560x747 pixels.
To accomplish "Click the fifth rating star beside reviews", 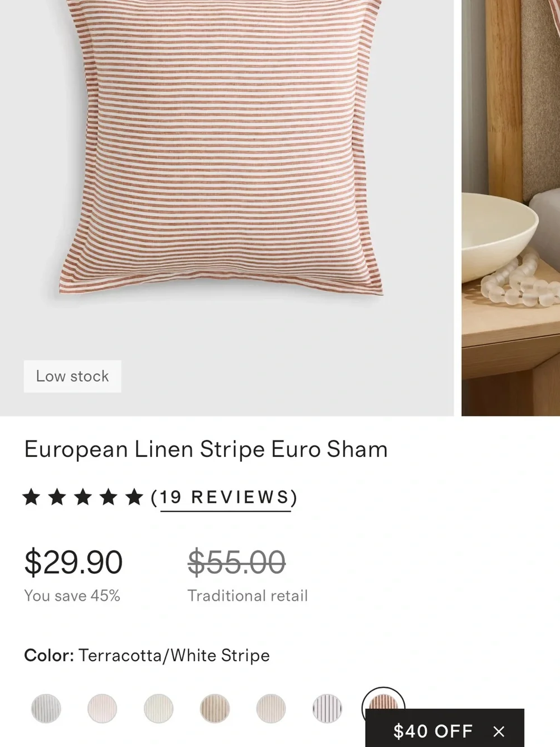I will click(134, 497).
